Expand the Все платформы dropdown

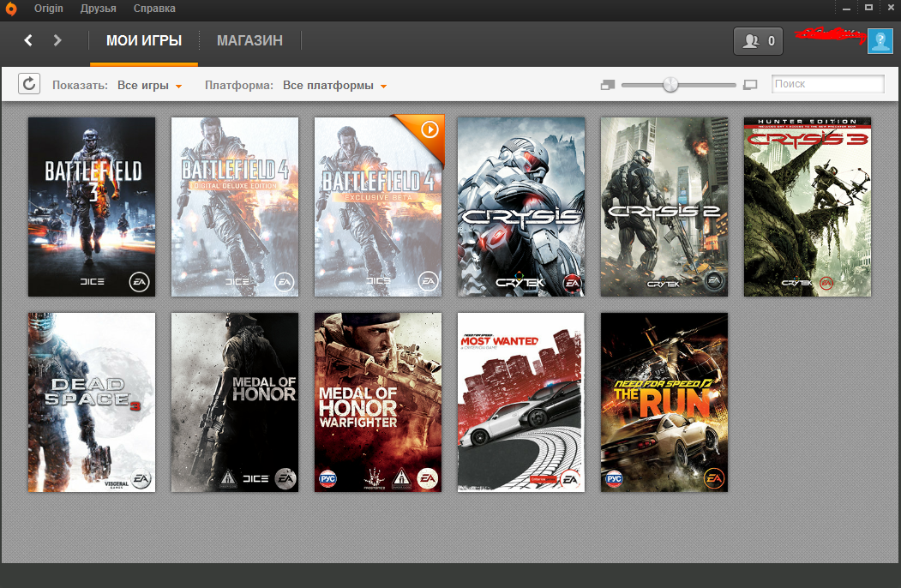(334, 85)
